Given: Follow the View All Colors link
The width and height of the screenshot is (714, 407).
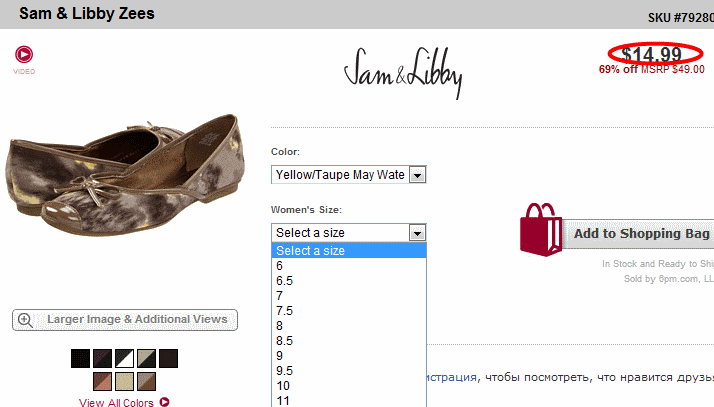Looking at the screenshot, I should [x=116, y=402].
